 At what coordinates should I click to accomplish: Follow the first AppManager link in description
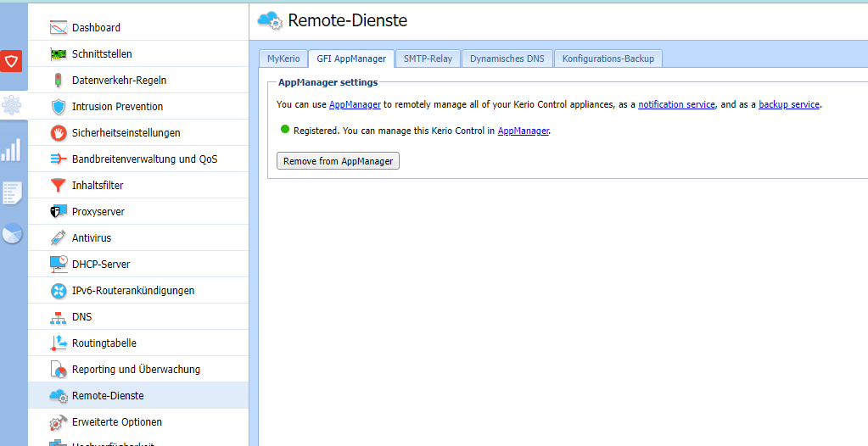[x=355, y=104]
